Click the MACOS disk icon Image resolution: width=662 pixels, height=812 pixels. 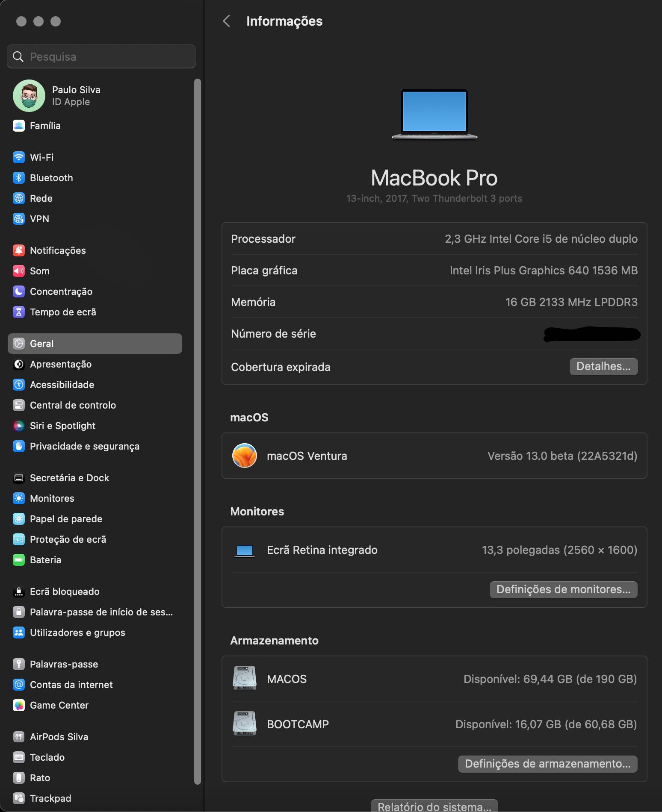click(x=245, y=678)
